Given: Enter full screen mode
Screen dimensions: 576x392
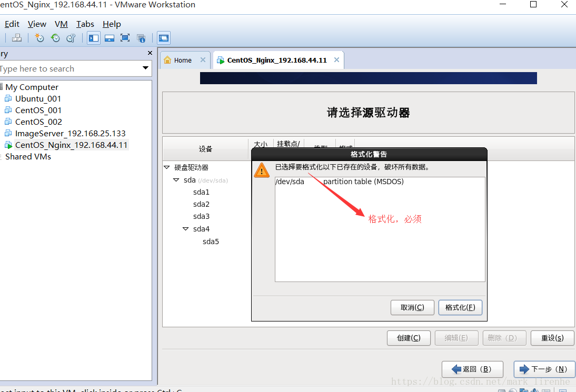Looking at the screenshot, I should pos(125,38).
